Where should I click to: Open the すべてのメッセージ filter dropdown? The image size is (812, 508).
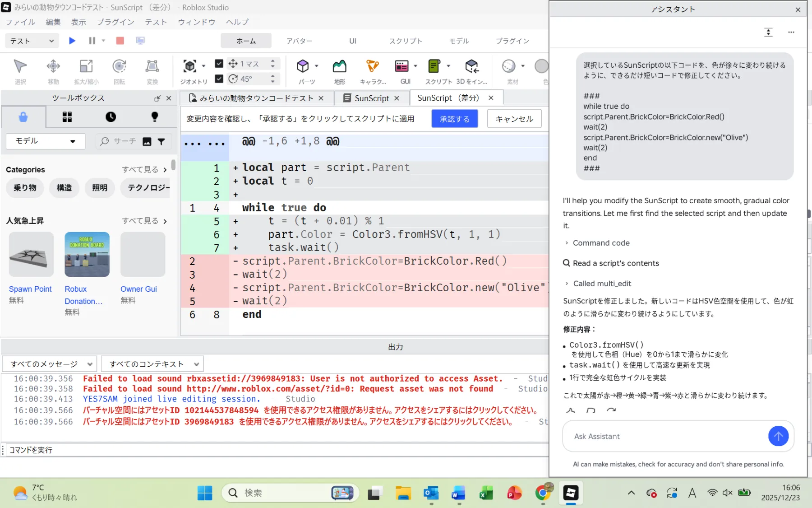tap(50, 364)
